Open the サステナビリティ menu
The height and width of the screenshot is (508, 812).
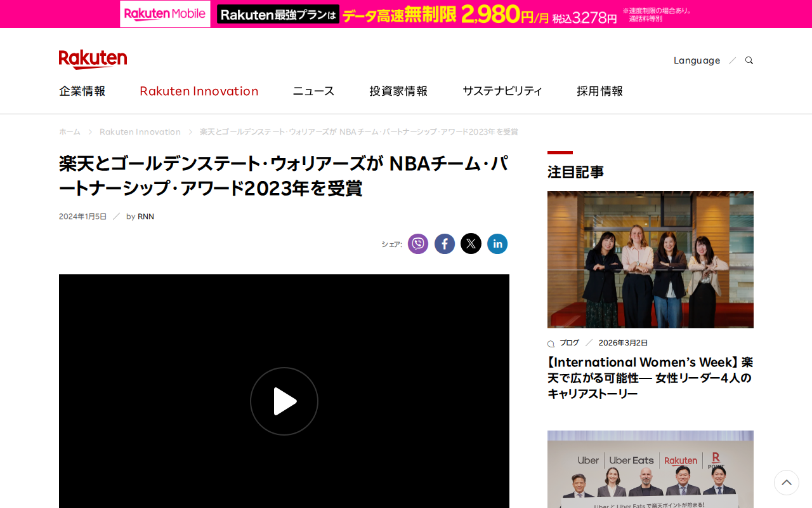502,91
